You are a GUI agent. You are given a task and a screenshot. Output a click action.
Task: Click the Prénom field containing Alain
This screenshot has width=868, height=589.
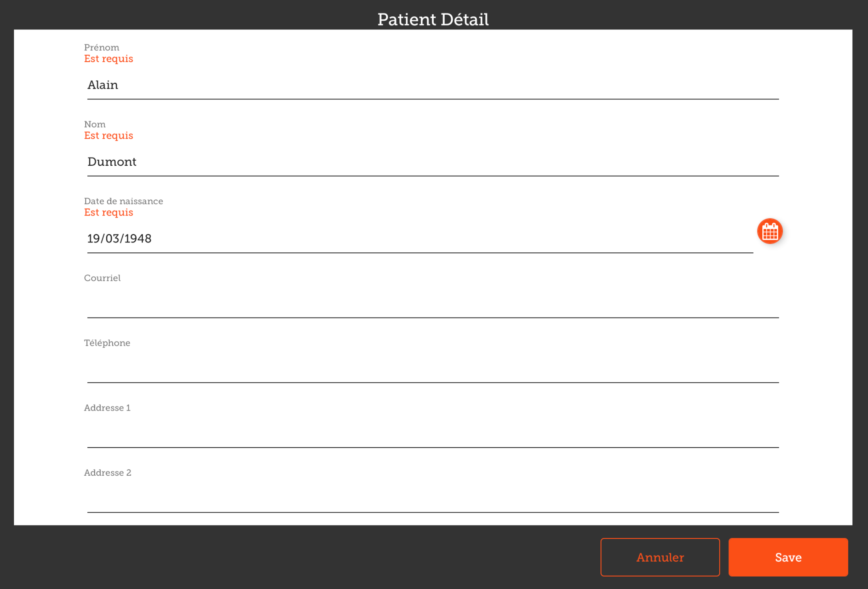(432, 85)
